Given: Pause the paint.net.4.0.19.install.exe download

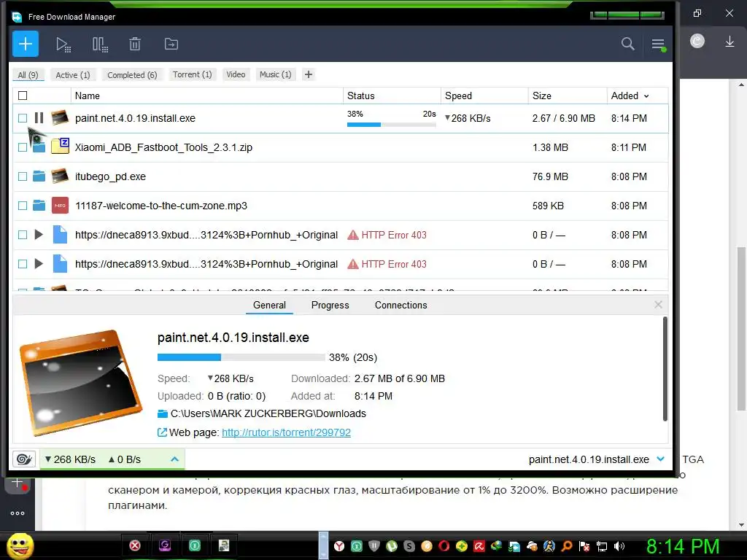Looking at the screenshot, I should click(x=39, y=117).
